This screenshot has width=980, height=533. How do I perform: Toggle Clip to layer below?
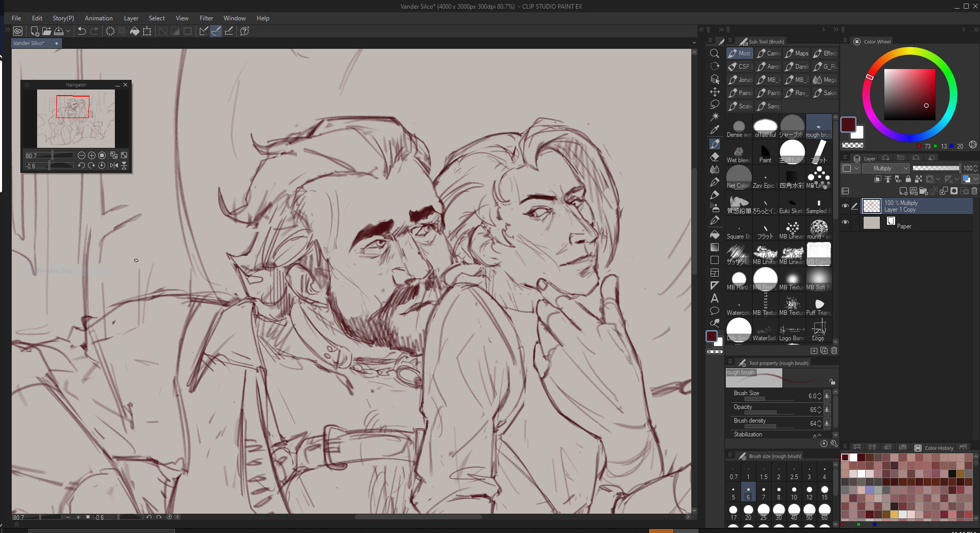(x=878, y=179)
